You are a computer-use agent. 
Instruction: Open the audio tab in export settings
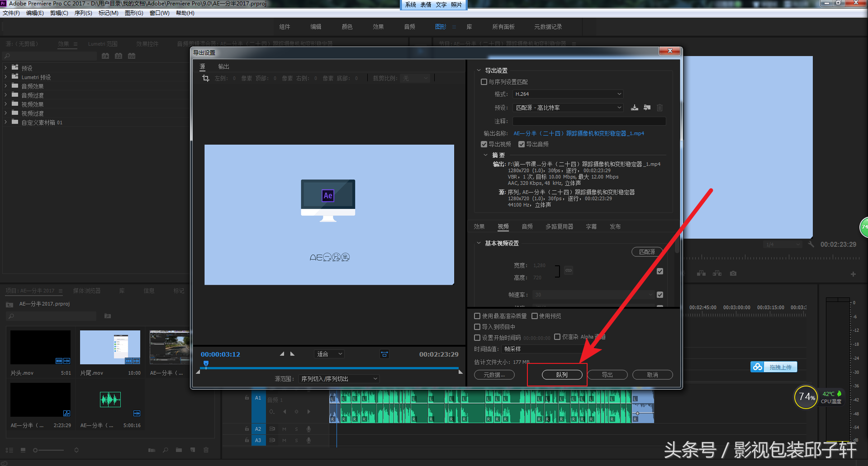tap(527, 226)
